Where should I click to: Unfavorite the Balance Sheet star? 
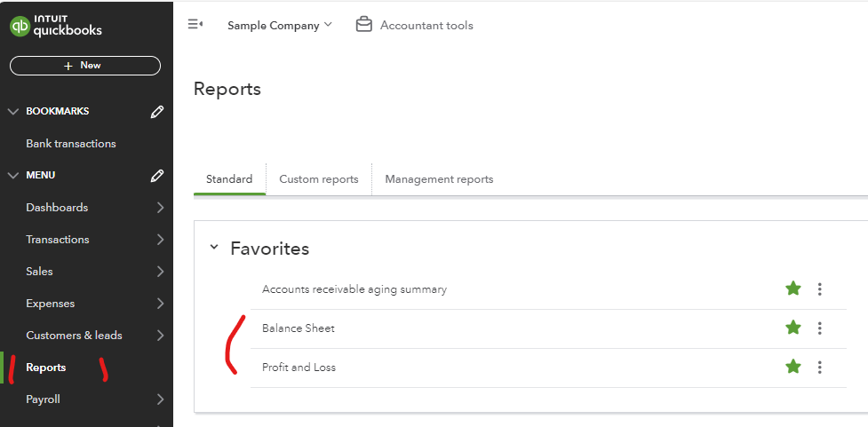pyautogui.click(x=792, y=328)
